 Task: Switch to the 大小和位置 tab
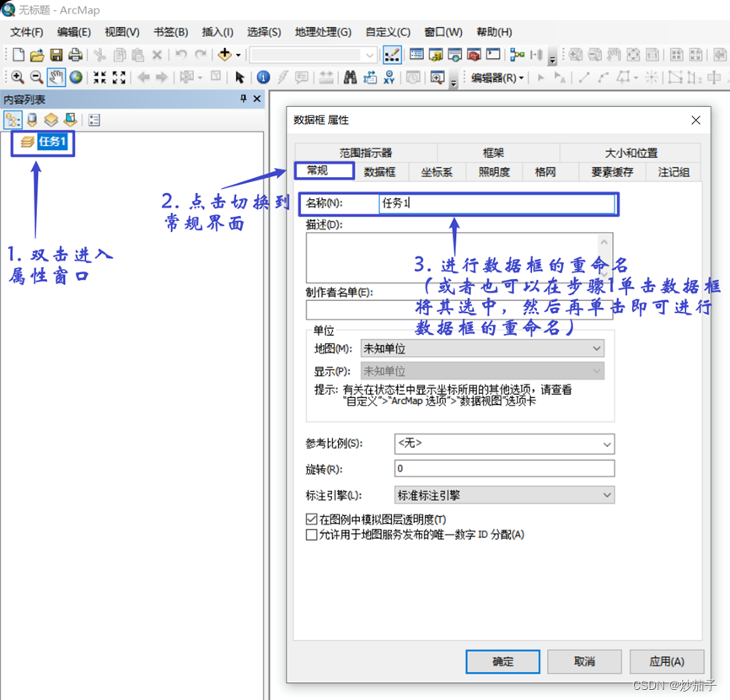click(x=631, y=153)
